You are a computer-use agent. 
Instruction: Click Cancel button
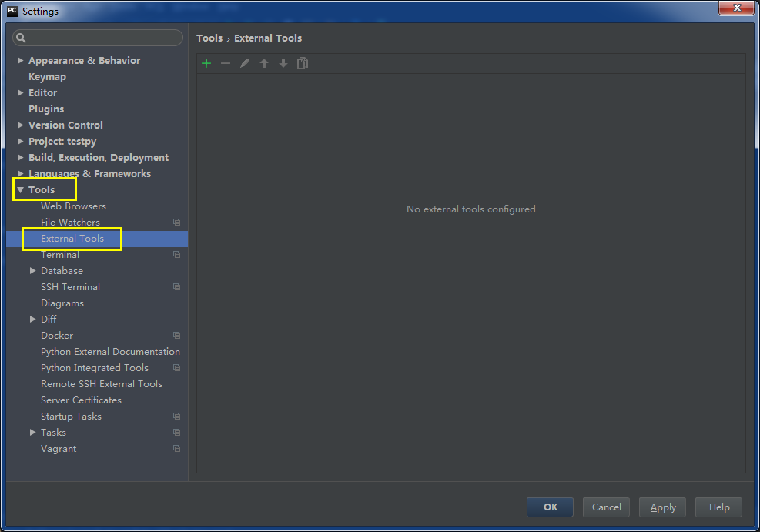coord(606,507)
